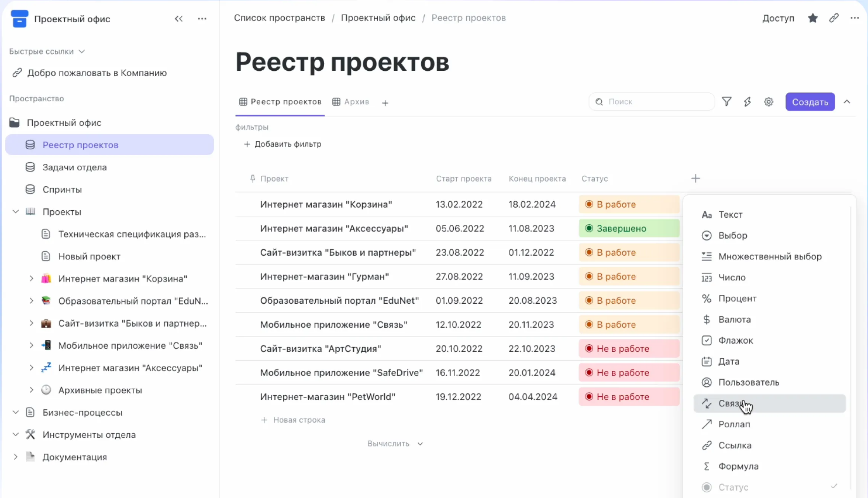Image resolution: width=868 pixels, height=498 pixels.
Task: Star this page as favorite
Action: pos(813,18)
